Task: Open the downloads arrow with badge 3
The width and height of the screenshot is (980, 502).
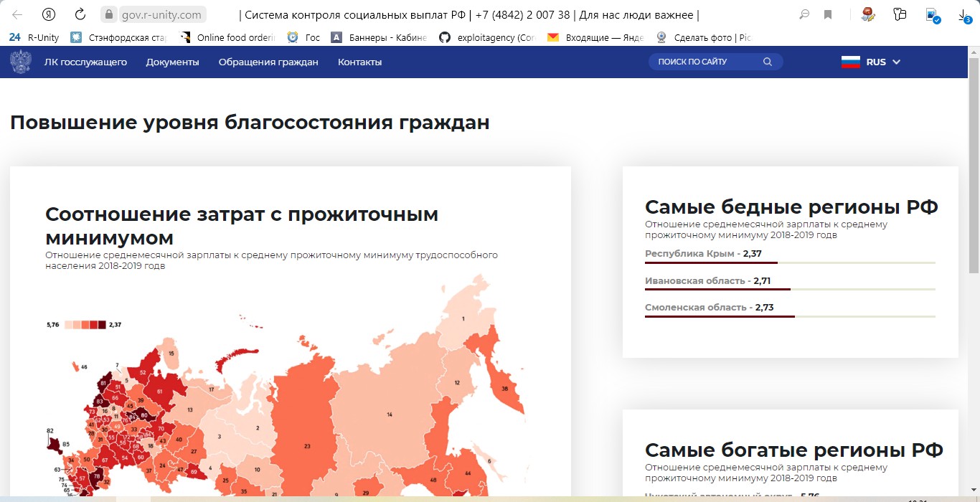Action: pyautogui.click(x=965, y=16)
